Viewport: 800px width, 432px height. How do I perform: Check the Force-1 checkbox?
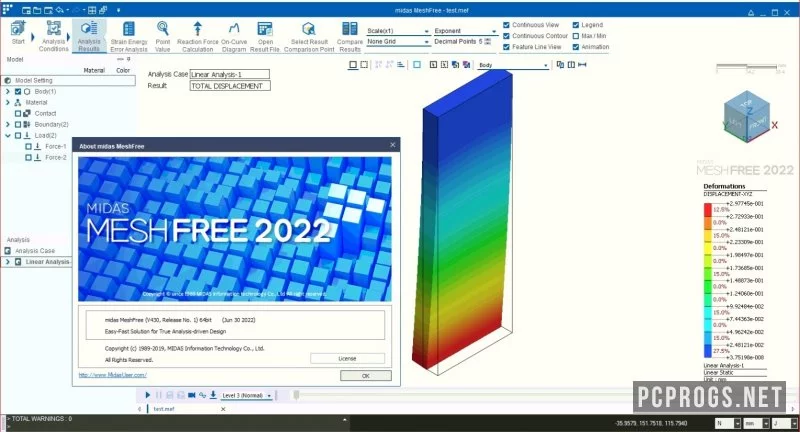28,147
